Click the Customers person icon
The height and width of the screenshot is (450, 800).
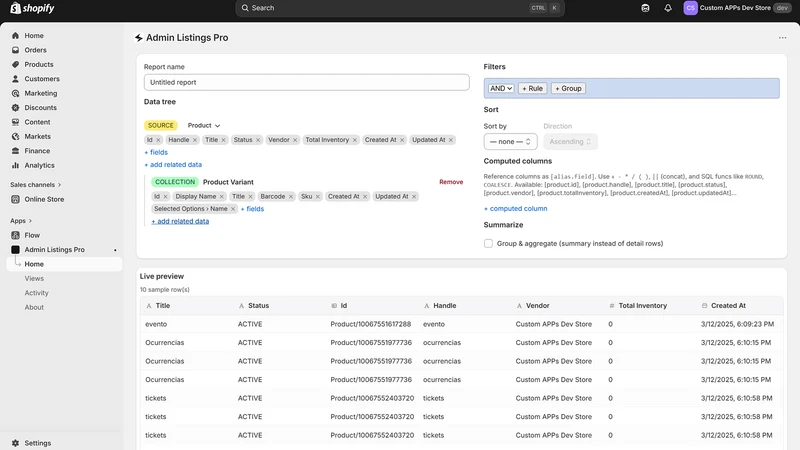15,79
